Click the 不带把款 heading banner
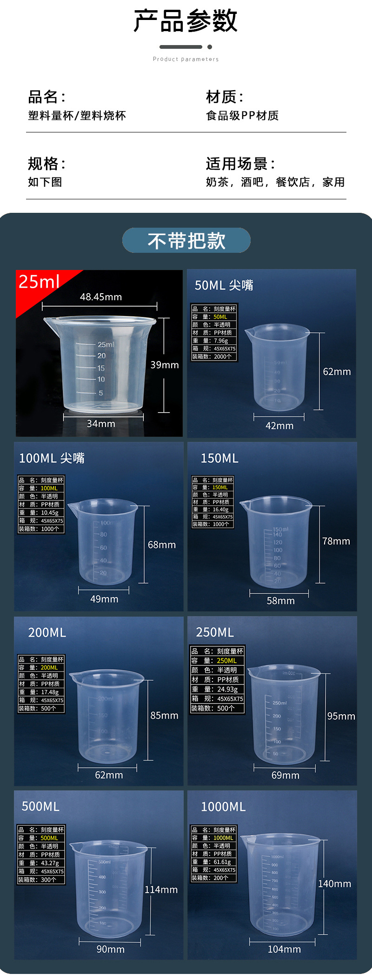Viewport: 372px width, 980px height. pyautogui.click(x=186, y=240)
